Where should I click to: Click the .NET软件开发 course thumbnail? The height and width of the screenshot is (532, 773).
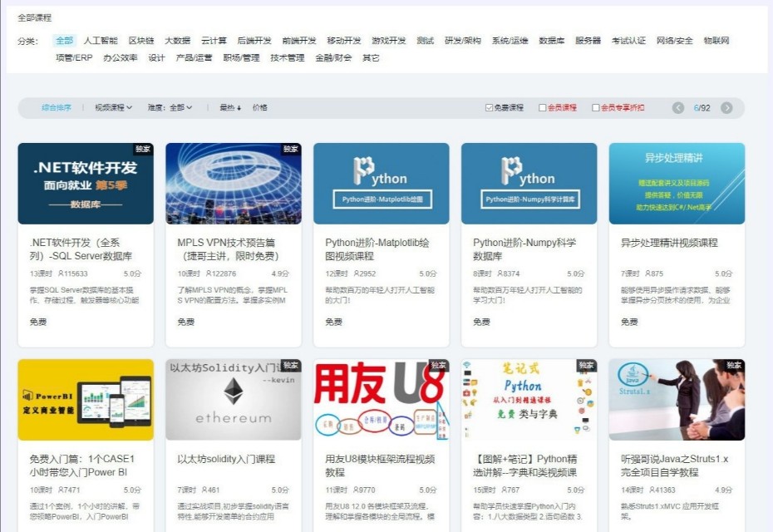tap(87, 184)
